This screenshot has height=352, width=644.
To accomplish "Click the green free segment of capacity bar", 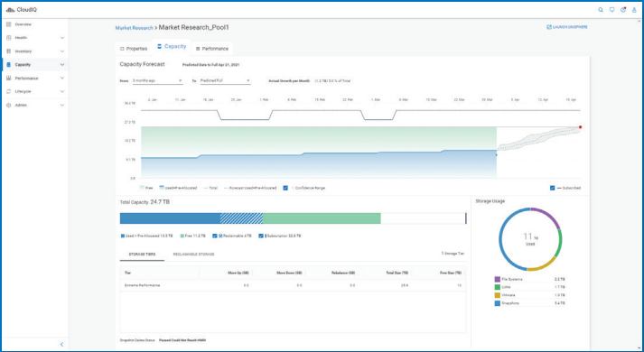I will tap(322, 218).
